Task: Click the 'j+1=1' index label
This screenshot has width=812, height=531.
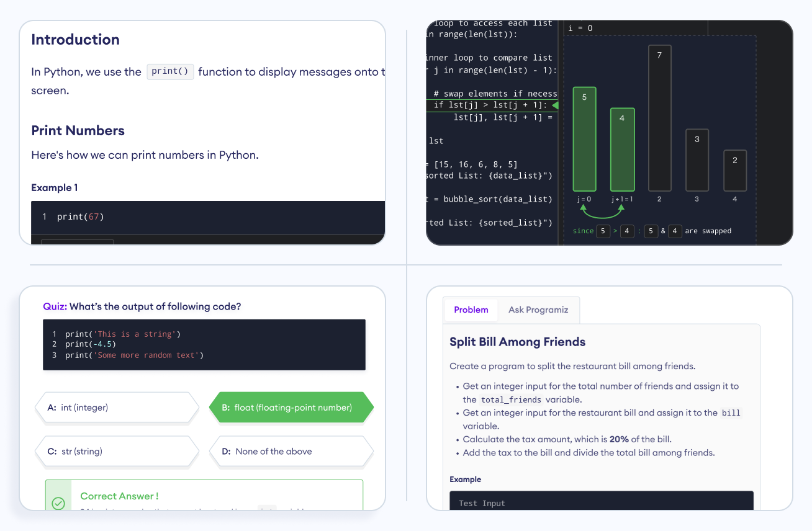Action: point(622,199)
